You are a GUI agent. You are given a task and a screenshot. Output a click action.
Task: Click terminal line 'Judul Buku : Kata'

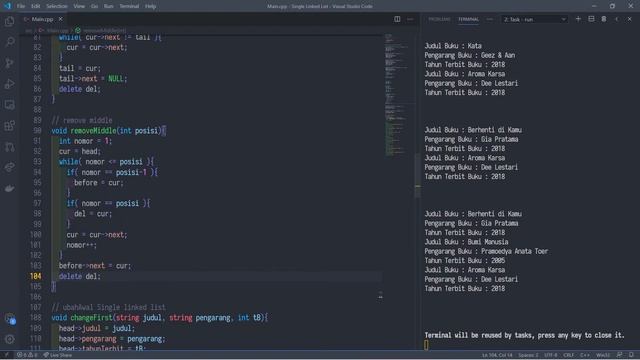click(453, 46)
